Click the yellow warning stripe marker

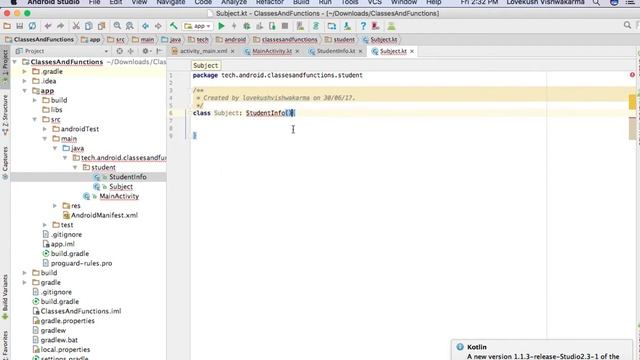tap(632, 102)
